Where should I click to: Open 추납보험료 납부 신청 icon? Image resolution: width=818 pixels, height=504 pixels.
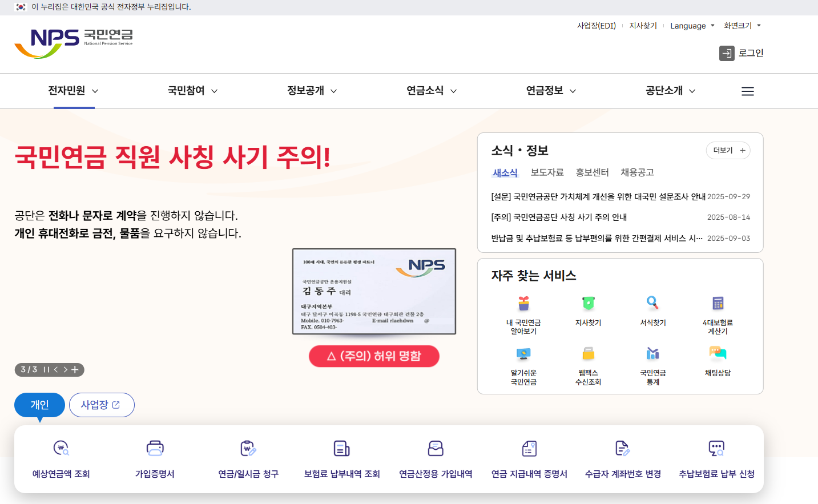pyautogui.click(x=716, y=449)
